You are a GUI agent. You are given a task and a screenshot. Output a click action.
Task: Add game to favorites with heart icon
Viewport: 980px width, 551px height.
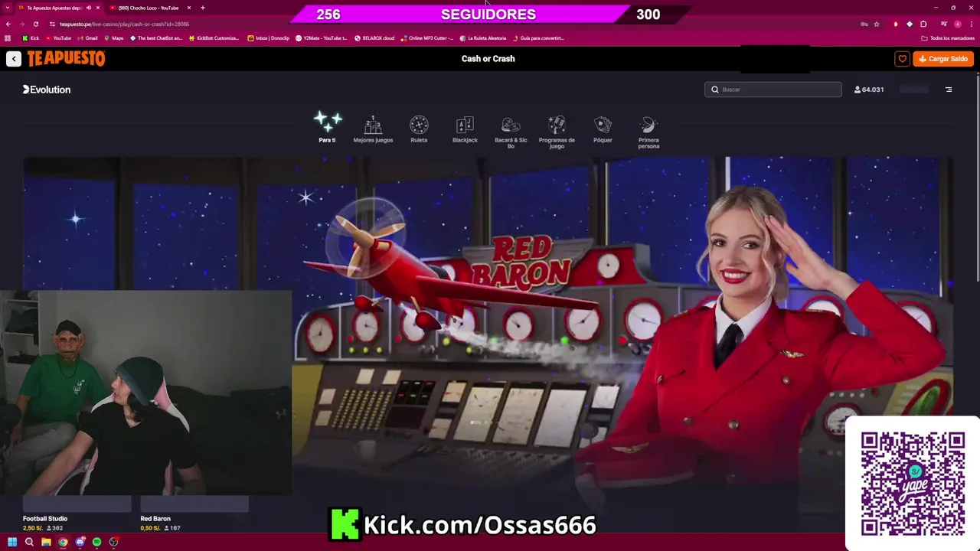click(x=902, y=59)
